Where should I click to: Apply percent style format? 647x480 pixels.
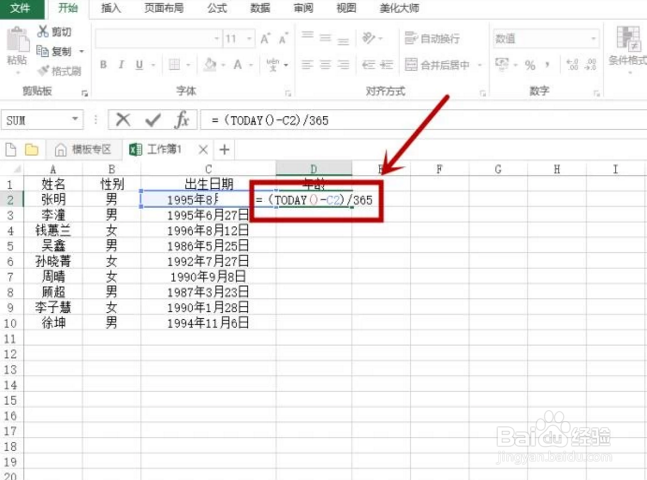click(x=530, y=65)
